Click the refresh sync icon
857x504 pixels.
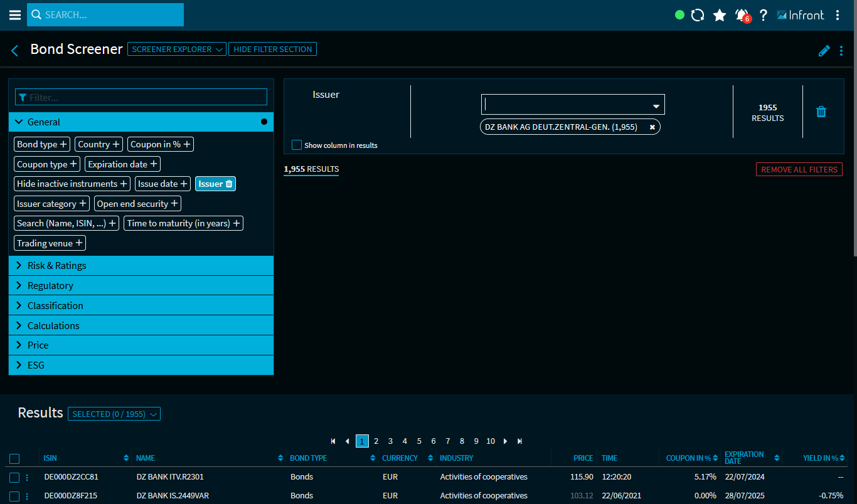(698, 15)
